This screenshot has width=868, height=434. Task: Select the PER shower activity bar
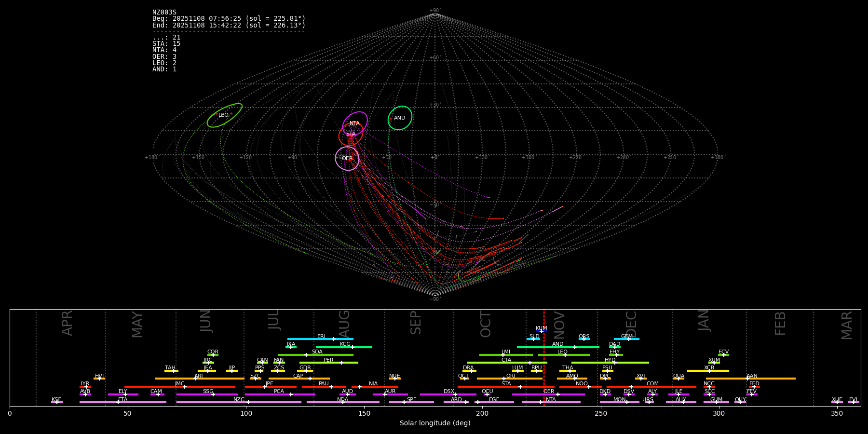(x=328, y=363)
